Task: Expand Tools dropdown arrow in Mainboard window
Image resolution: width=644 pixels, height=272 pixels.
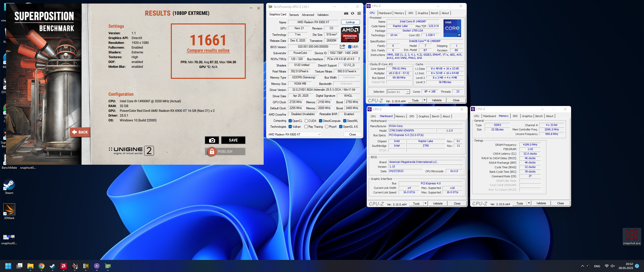Action: coord(425,203)
